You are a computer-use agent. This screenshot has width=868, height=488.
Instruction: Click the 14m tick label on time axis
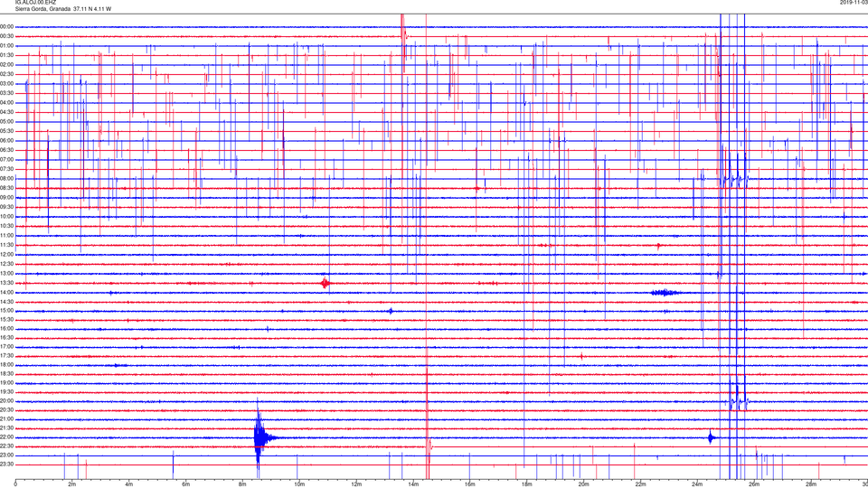[x=413, y=484]
